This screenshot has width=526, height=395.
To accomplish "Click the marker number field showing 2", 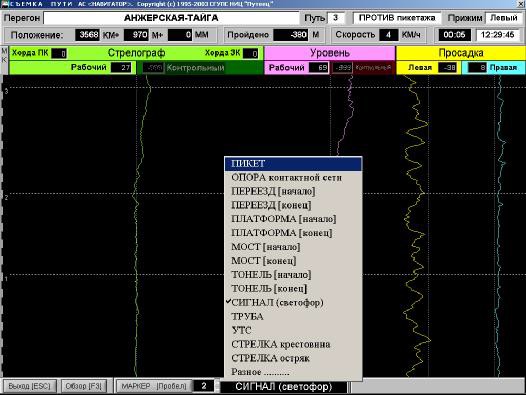I will 204,386.
